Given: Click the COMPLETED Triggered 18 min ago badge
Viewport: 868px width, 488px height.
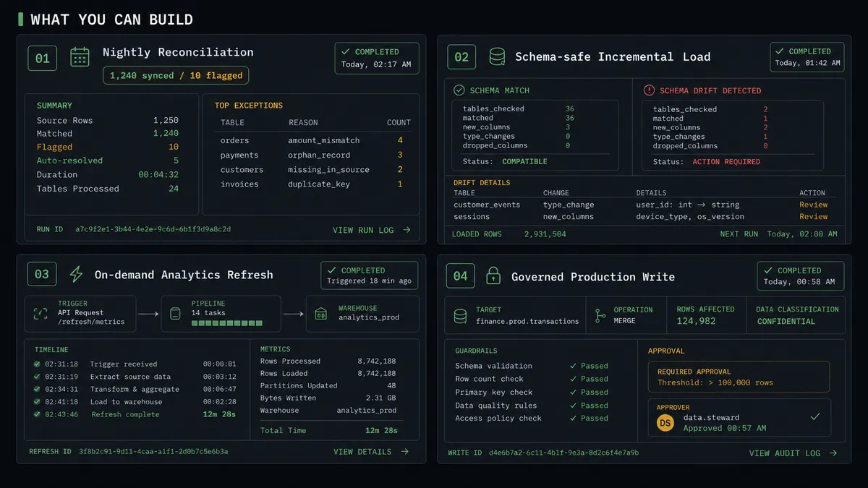Looking at the screenshot, I should click(370, 275).
